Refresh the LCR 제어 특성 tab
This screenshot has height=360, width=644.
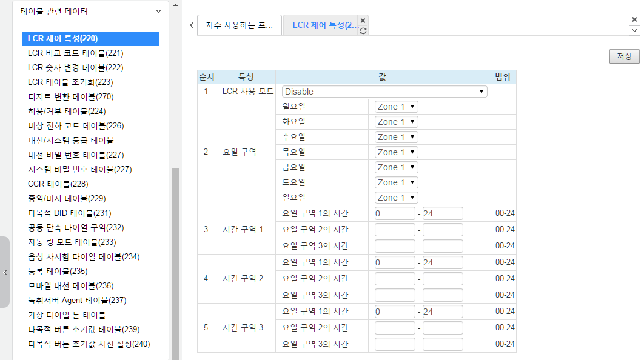(x=363, y=31)
